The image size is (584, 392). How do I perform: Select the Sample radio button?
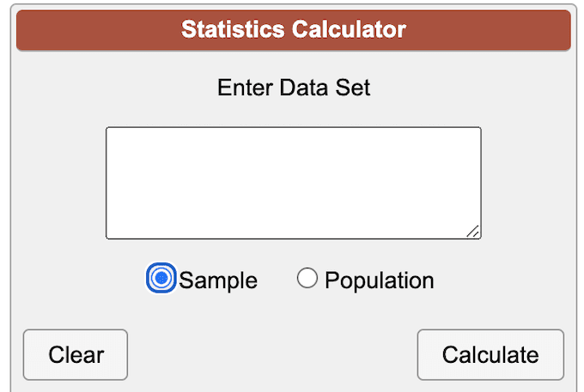pos(161,278)
